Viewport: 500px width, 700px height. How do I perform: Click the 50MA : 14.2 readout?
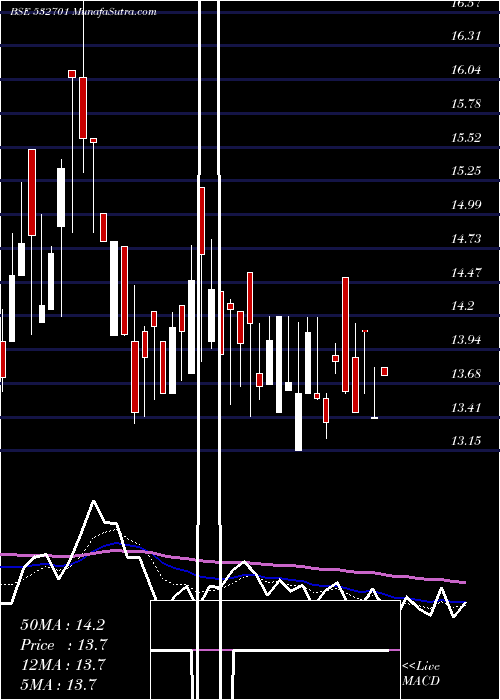[x=63, y=625]
